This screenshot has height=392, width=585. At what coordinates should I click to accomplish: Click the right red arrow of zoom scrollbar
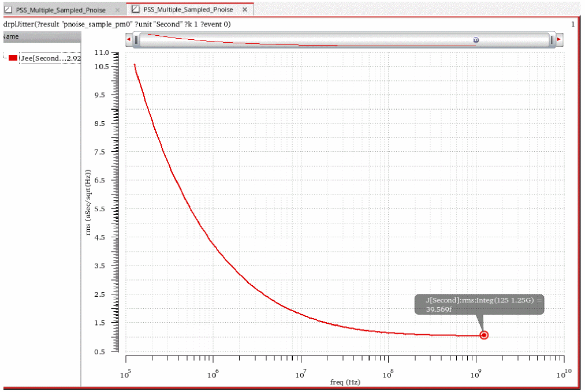point(558,40)
